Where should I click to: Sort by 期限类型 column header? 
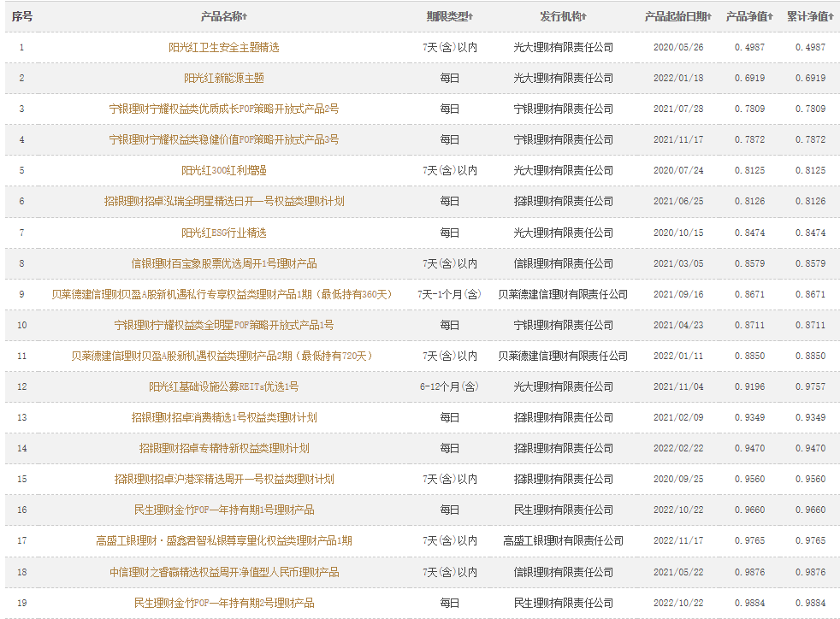(x=450, y=16)
